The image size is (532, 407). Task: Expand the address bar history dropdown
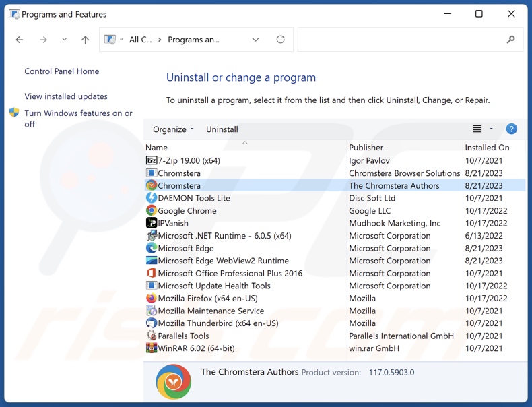coord(255,40)
